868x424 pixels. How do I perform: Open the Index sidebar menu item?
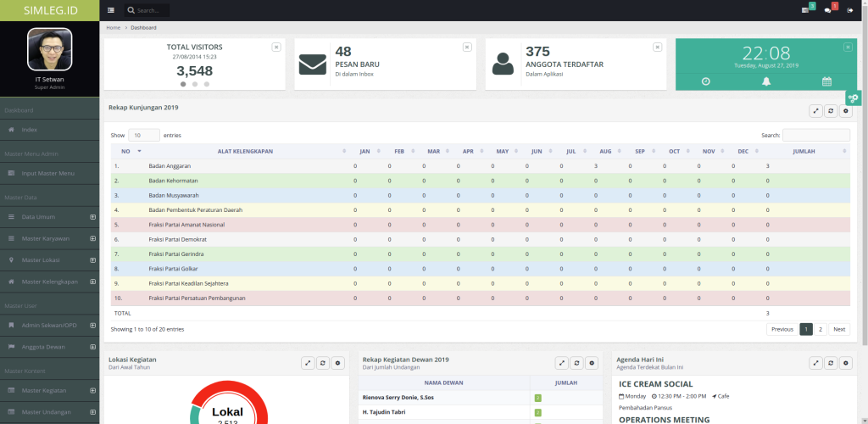pos(50,130)
